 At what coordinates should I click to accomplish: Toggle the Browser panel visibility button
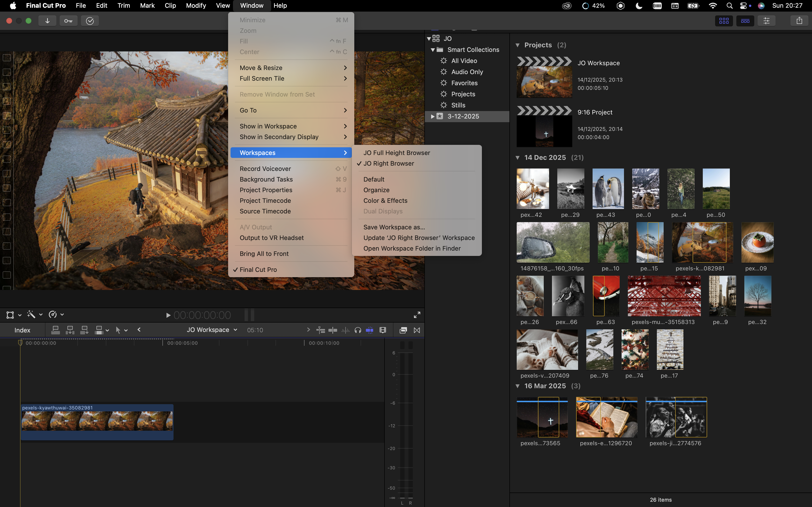click(x=724, y=21)
